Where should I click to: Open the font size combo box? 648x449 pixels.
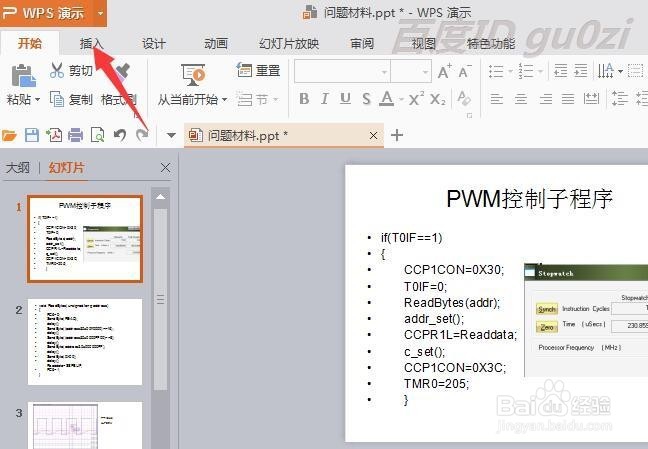coord(411,72)
